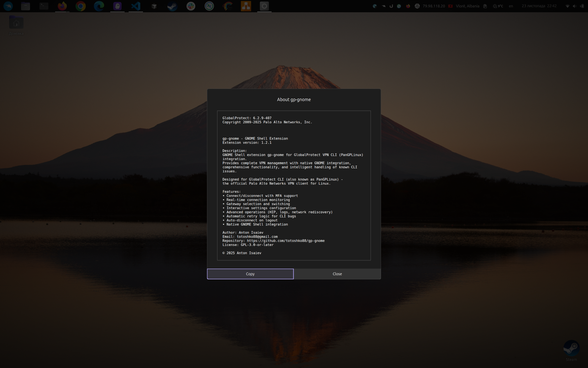Launch Steam from the top panel
The width and height of the screenshot is (588, 368).
point(172,6)
